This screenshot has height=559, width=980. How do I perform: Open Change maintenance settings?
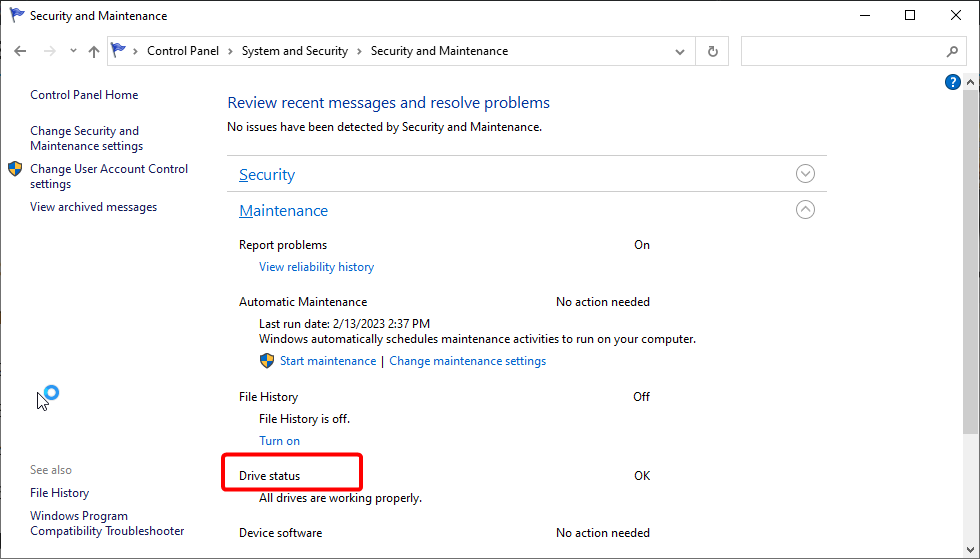tap(468, 361)
